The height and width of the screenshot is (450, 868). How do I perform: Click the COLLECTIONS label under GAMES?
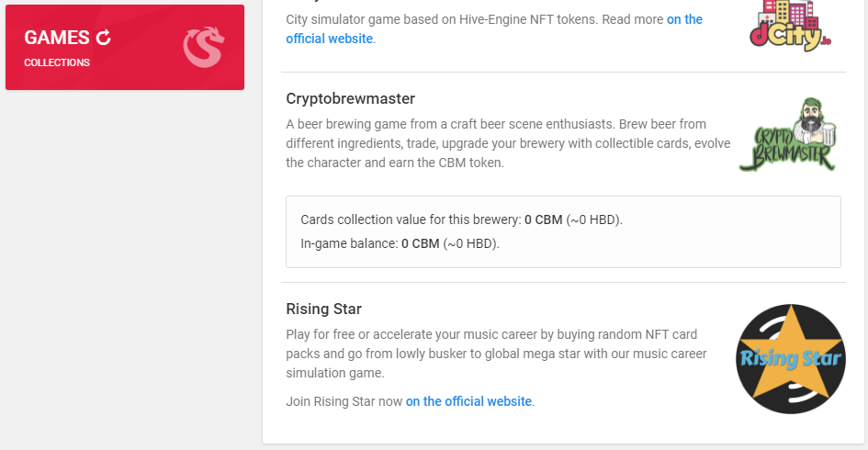coord(56,62)
